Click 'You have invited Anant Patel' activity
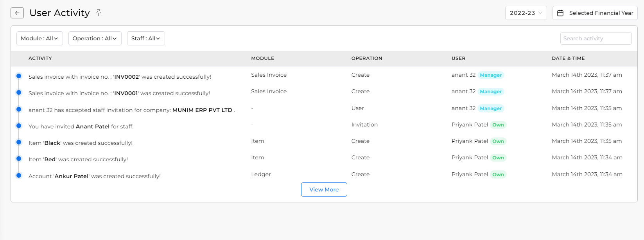This screenshot has height=240, width=644. click(x=81, y=126)
